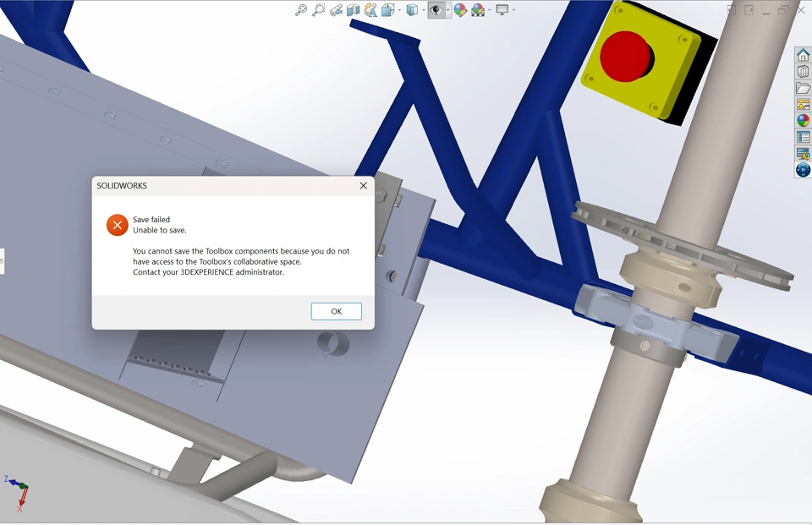The width and height of the screenshot is (812, 525).
Task: Click the 'Contact your 3DEXPERIENCE administrator.' text
Action: pos(209,272)
